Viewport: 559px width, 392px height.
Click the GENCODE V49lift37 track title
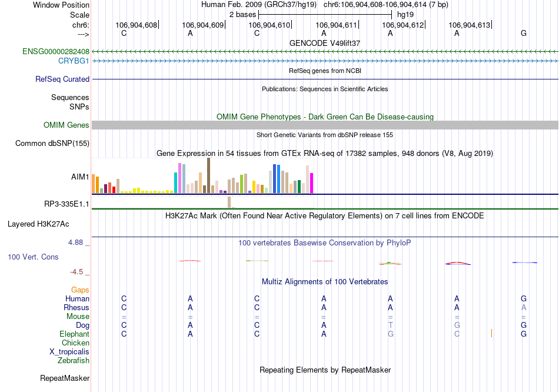point(325,43)
